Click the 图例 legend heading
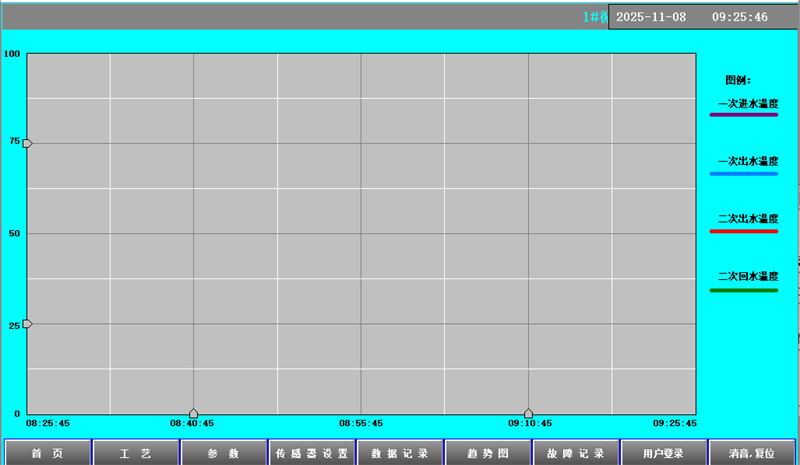This screenshot has height=465, width=800. [x=738, y=80]
